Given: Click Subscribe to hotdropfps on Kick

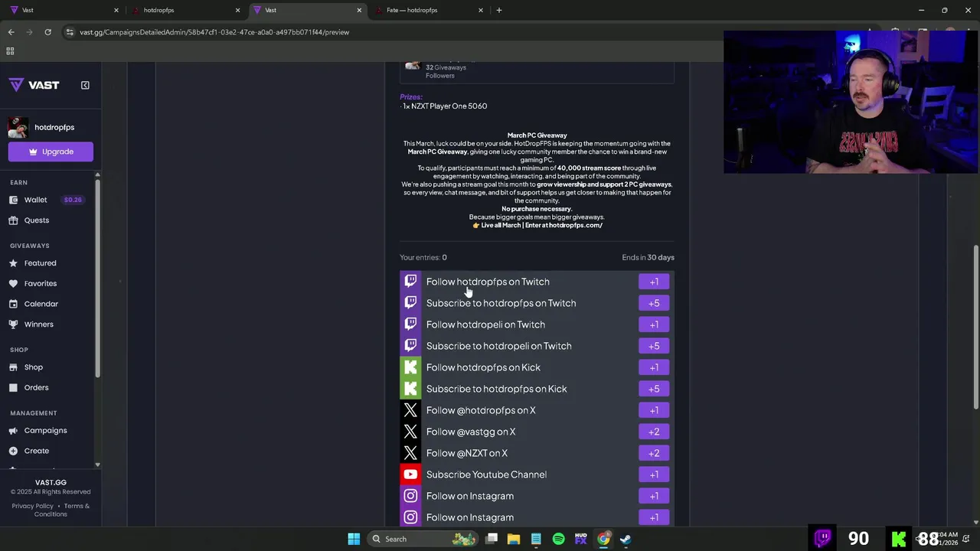Looking at the screenshot, I should pyautogui.click(x=537, y=389).
